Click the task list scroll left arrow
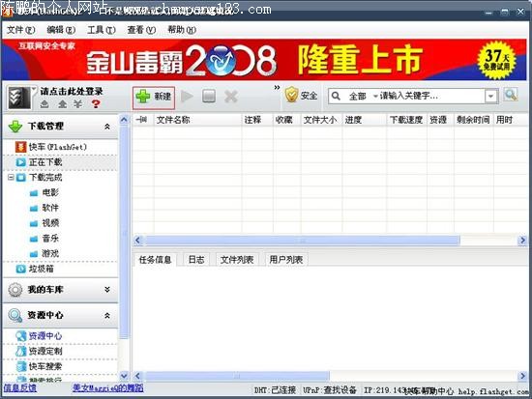This screenshot has width=532, height=399. click(137, 241)
